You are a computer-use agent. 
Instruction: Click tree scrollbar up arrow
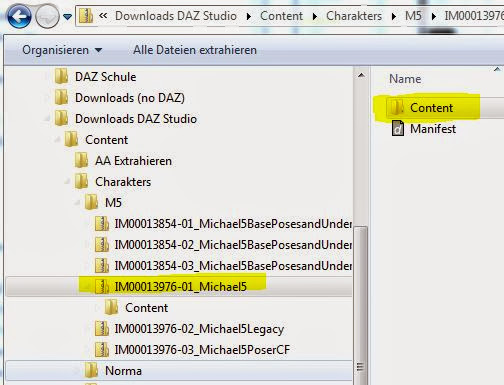[x=361, y=76]
